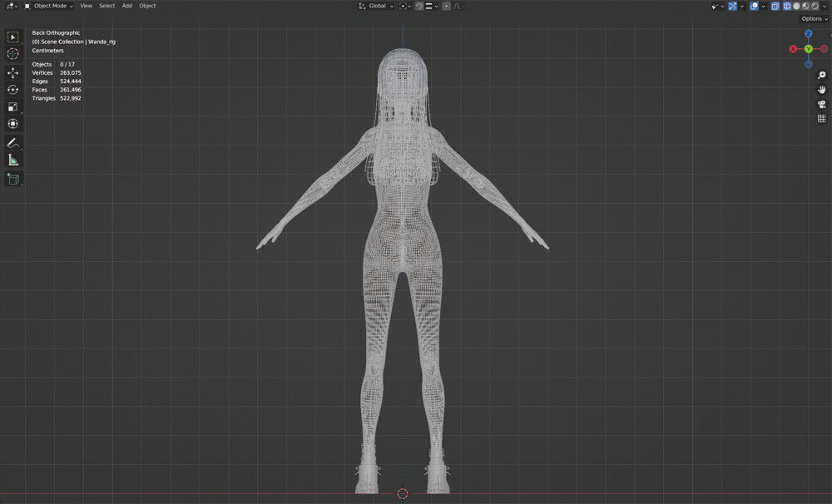Toggle X-ray display in the header
832x504 pixels.
click(x=775, y=6)
